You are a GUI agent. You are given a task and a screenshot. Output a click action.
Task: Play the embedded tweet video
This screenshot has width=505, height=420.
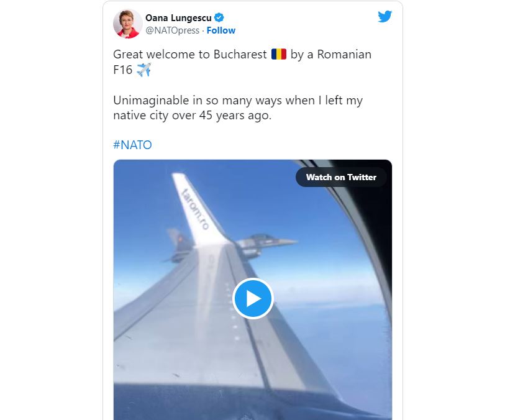253,299
